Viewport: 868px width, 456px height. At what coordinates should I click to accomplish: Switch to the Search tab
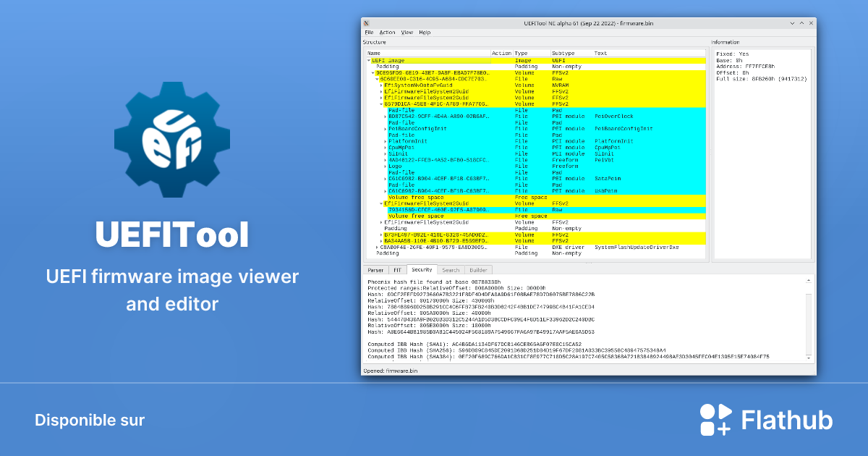[x=451, y=269]
